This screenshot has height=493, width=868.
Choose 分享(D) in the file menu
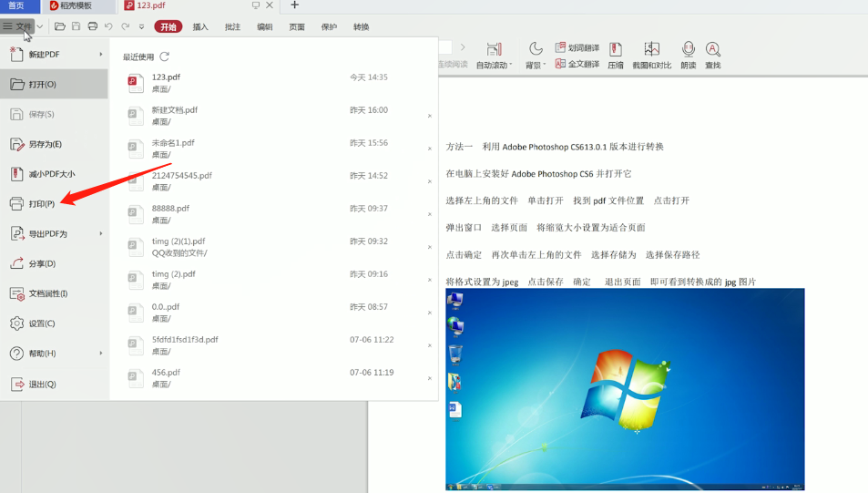coord(55,263)
